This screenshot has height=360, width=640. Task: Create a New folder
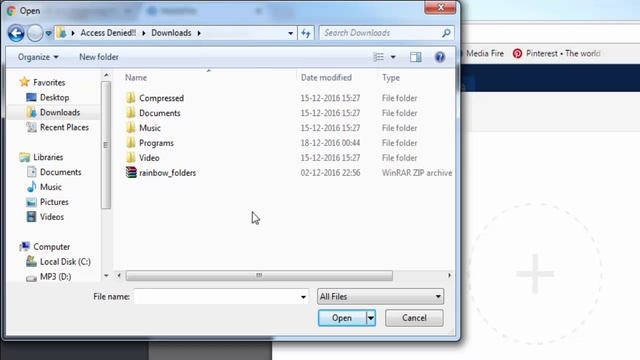point(99,57)
